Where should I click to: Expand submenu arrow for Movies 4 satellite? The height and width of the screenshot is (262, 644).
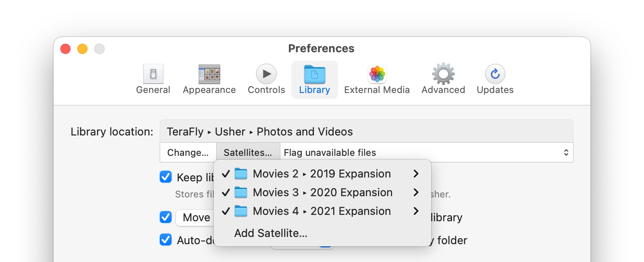click(416, 211)
